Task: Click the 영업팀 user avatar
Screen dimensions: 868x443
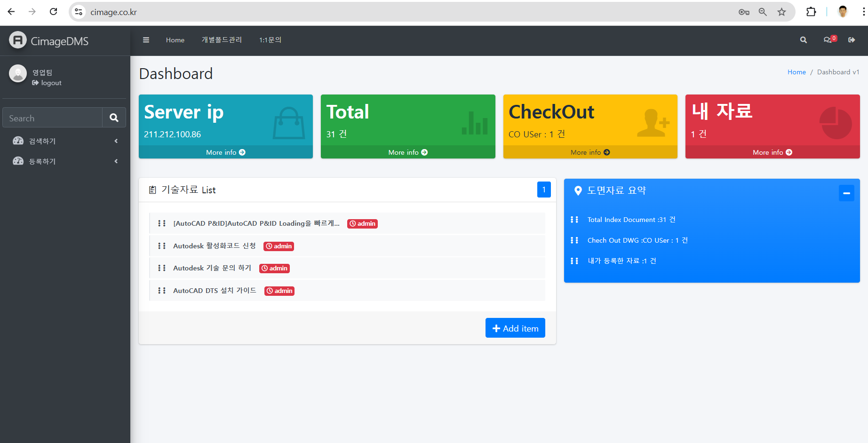Action: coord(18,73)
